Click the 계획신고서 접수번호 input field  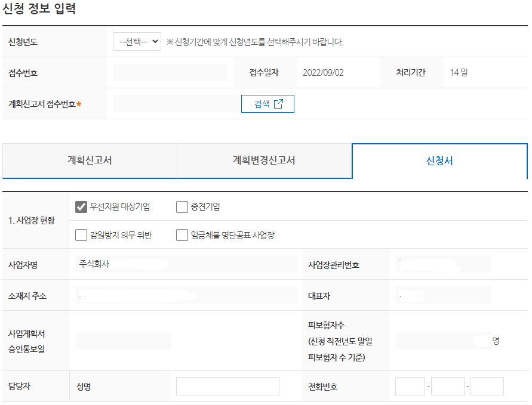point(176,104)
